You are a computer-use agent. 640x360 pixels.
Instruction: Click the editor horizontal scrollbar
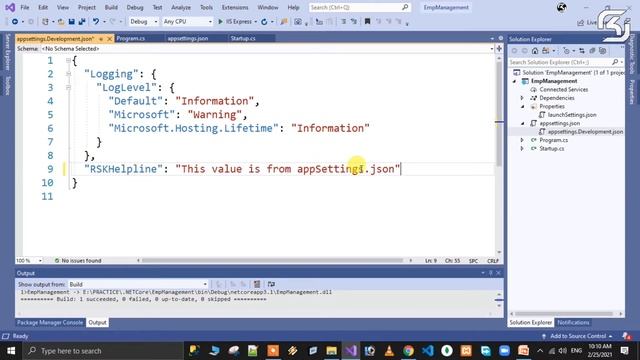tap(274, 260)
